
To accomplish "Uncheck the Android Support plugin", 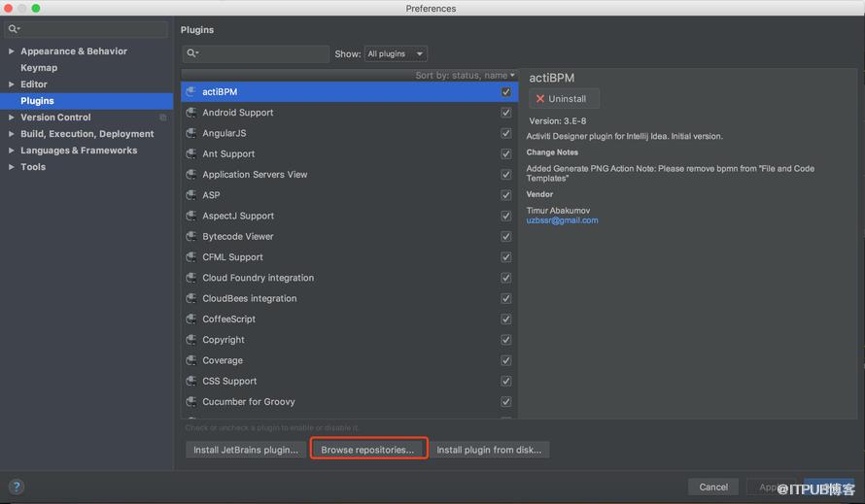I will click(505, 113).
